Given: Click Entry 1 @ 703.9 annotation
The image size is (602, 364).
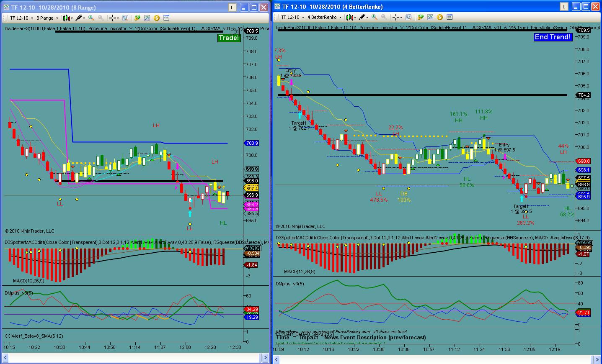Looking at the screenshot, I should point(290,73).
